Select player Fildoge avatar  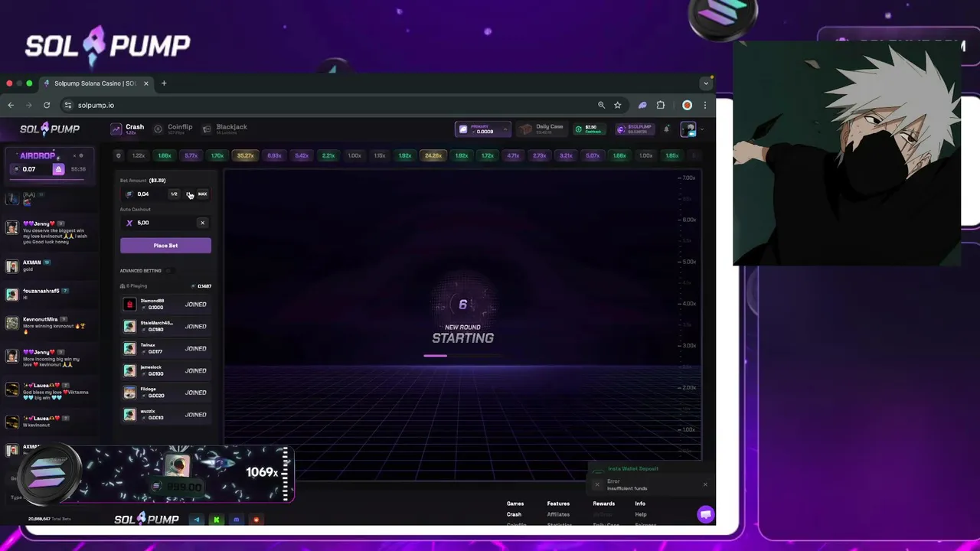(x=130, y=393)
